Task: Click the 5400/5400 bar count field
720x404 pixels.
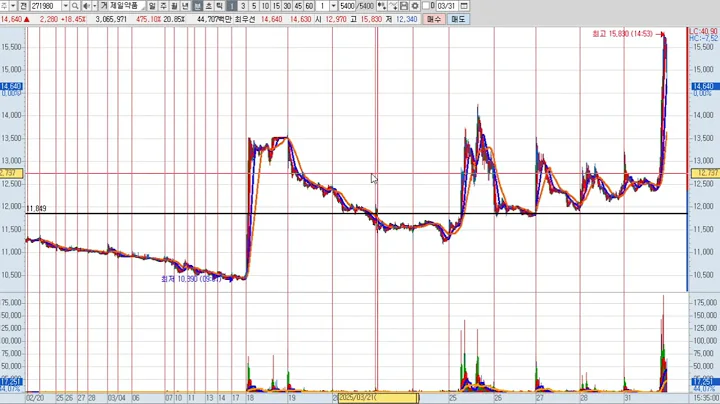Action: coord(357,6)
